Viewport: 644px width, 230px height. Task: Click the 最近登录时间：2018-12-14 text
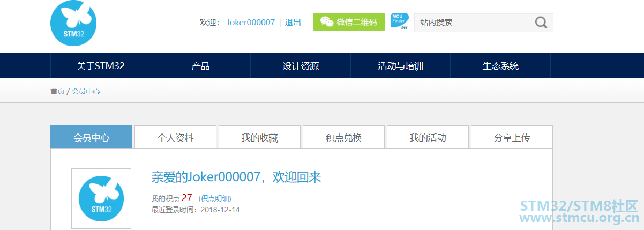(x=196, y=210)
